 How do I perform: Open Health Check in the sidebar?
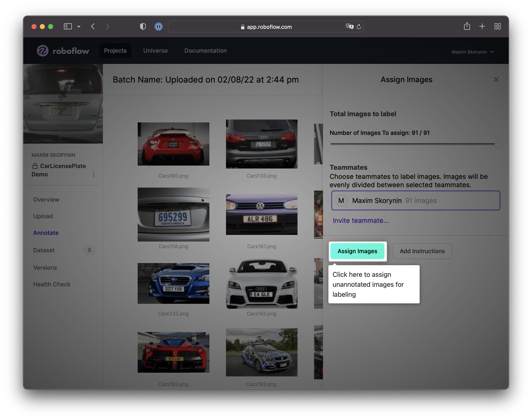click(52, 284)
